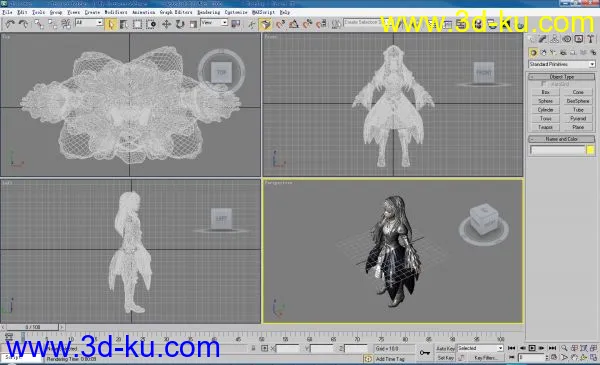600x365 pixels.
Task: Choose the Select and Move tool
Action: (166, 24)
